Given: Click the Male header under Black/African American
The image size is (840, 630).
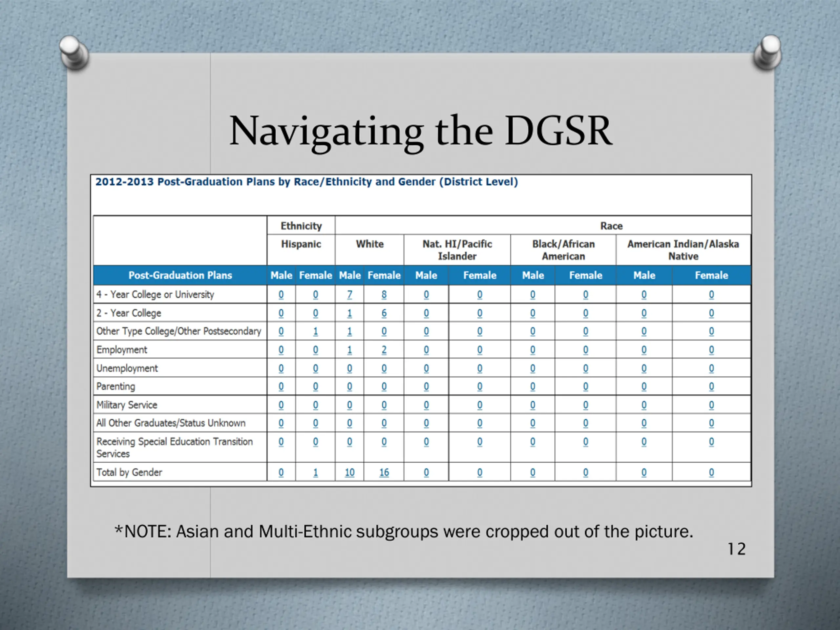Looking at the screenshot, I should tap(533, 275).
